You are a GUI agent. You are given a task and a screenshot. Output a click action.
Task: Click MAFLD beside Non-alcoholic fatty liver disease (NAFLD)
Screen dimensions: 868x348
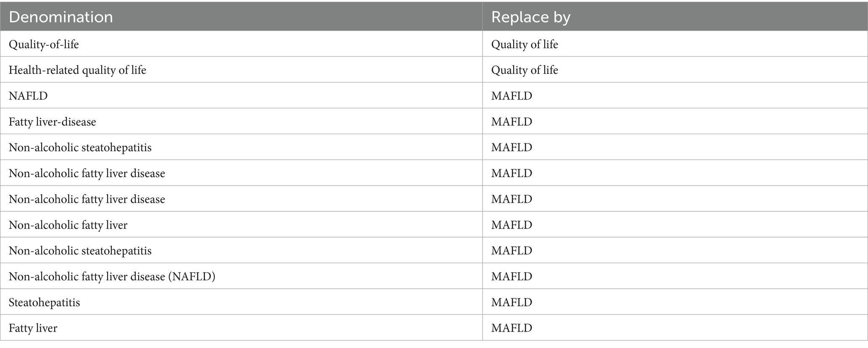(511, 277)
